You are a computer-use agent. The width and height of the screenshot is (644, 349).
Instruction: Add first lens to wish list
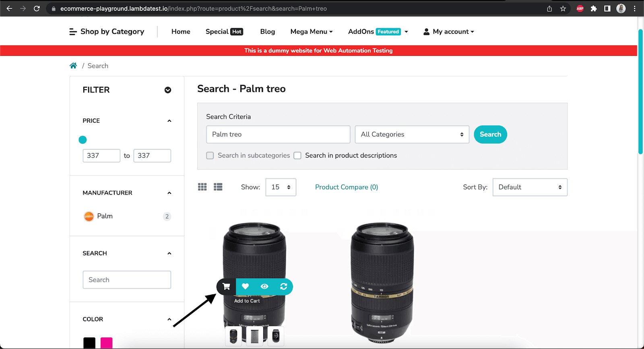(x=245, y=287)
